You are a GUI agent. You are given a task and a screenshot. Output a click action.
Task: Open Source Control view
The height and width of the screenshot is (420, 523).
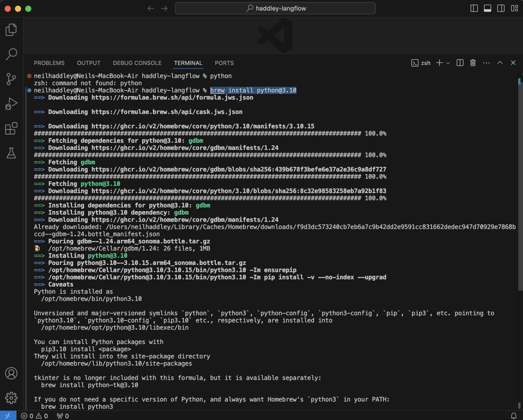[11, 79]
